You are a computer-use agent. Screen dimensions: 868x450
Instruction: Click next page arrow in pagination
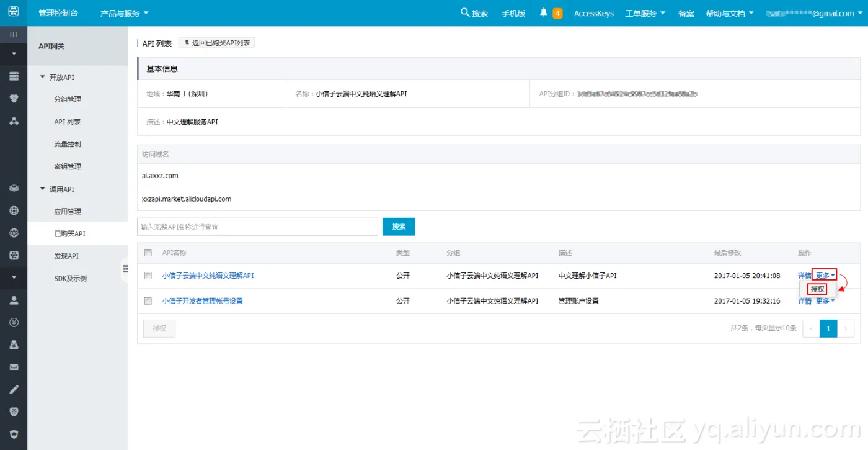tap(846, 328)
